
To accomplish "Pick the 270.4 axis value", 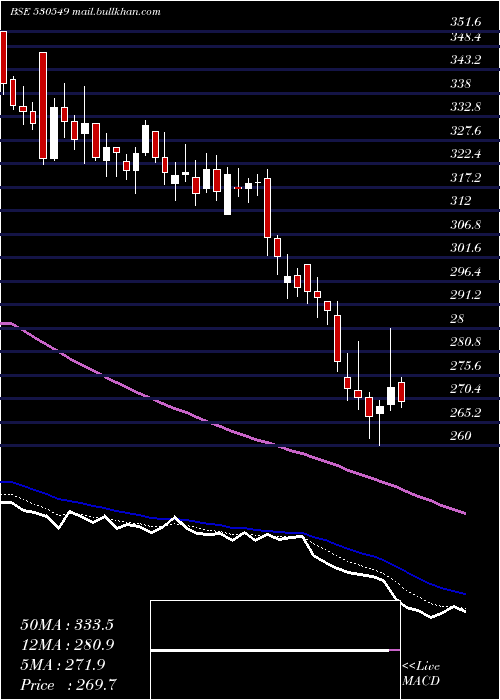I will (x=465, y=389).
